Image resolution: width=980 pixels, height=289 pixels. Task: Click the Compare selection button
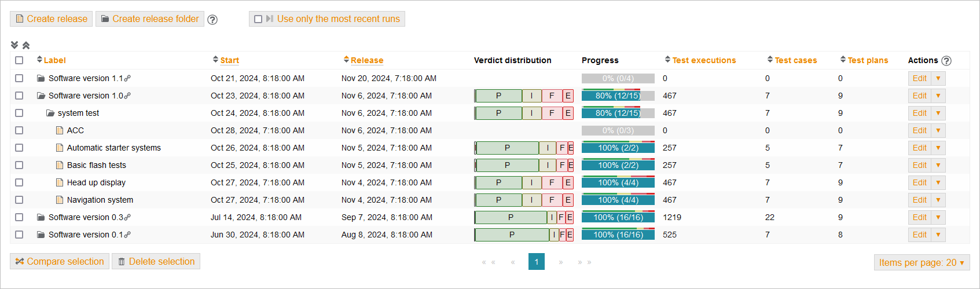59,261
